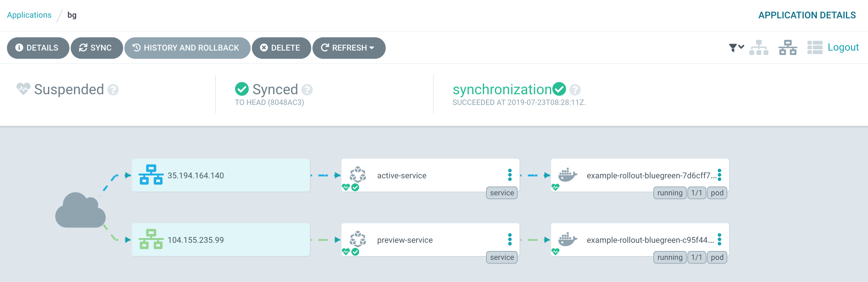Click the help icon beside Suspended
This screenshot has height=282, width=868.
[x=113, y=90]
